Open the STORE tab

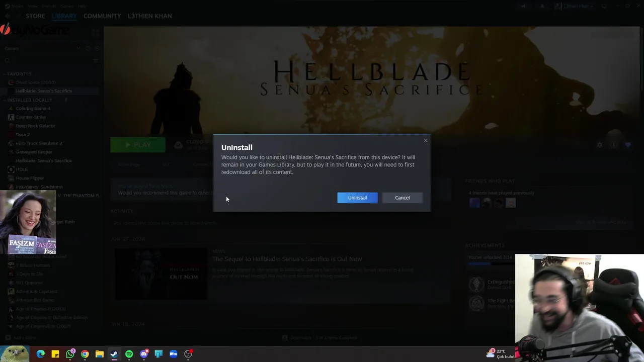point(35,16)
